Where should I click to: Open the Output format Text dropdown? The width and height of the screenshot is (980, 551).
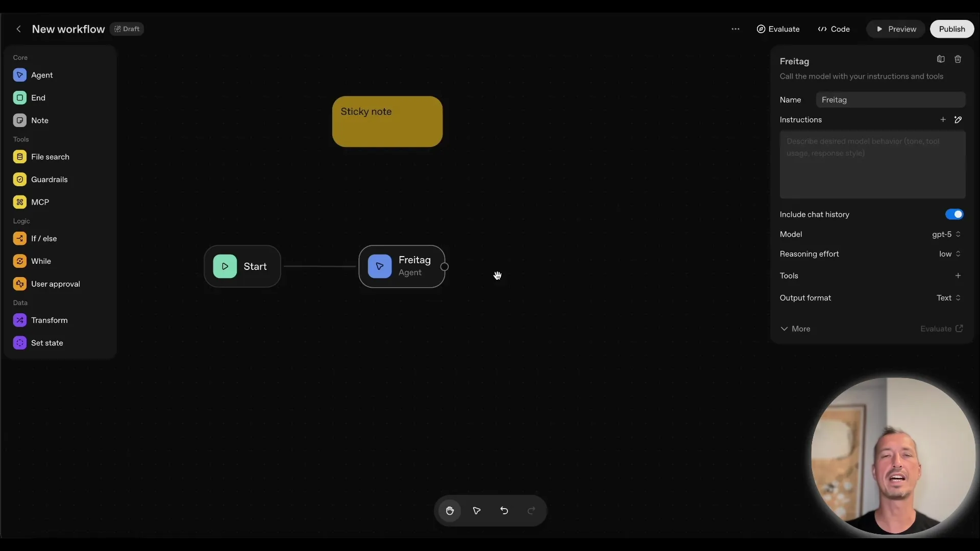(948, 298)
